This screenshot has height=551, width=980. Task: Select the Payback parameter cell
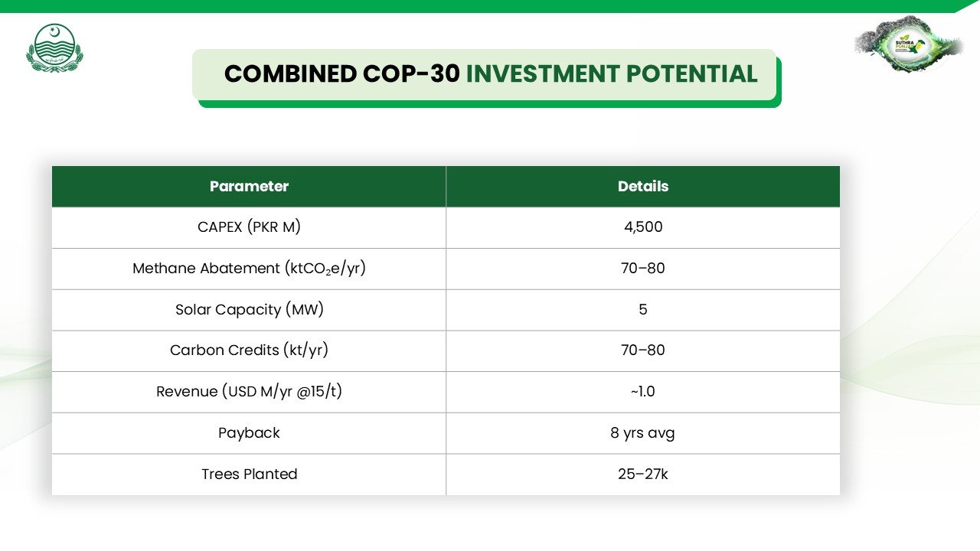tap(249, 433)
